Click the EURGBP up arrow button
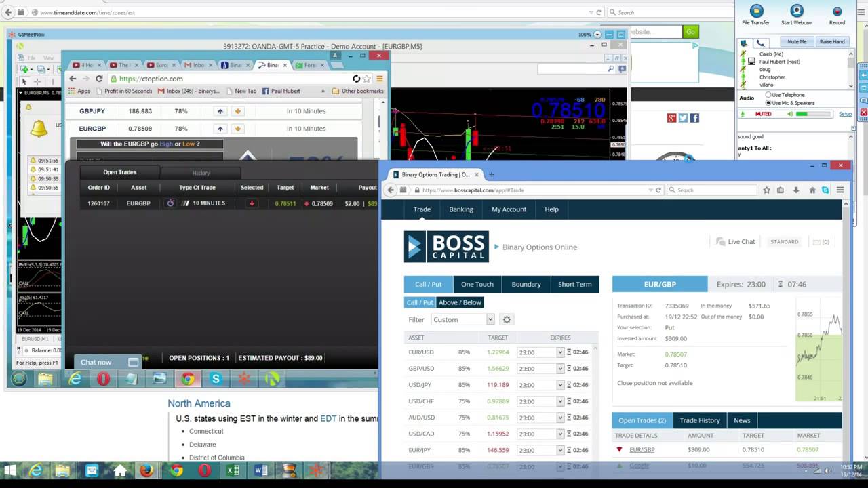868x488 pixels. click(220, 129)
